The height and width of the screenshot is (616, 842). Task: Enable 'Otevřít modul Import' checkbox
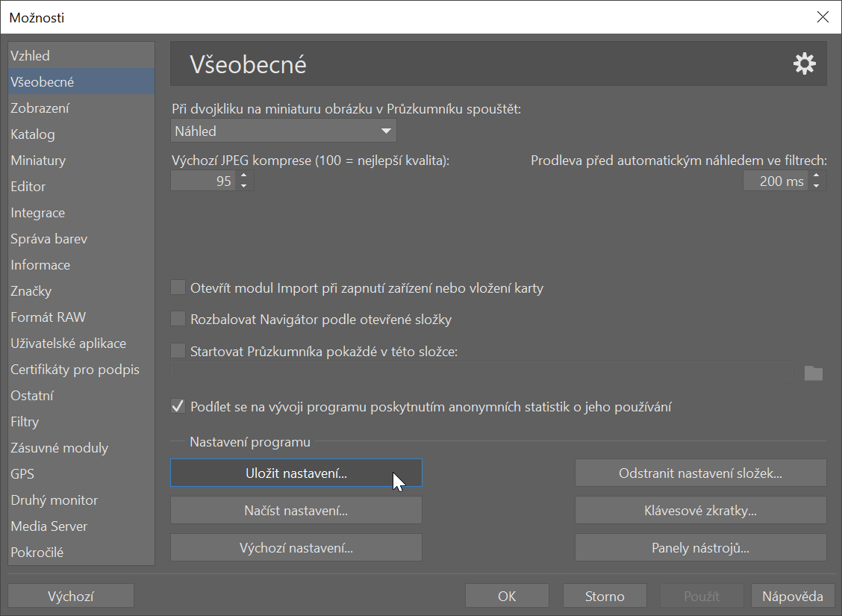178,287
